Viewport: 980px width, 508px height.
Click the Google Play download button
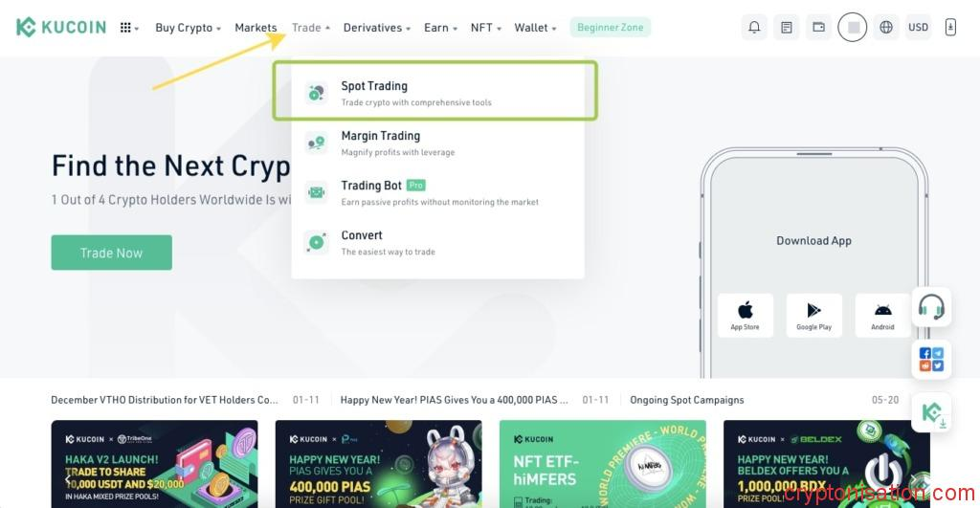813,316
